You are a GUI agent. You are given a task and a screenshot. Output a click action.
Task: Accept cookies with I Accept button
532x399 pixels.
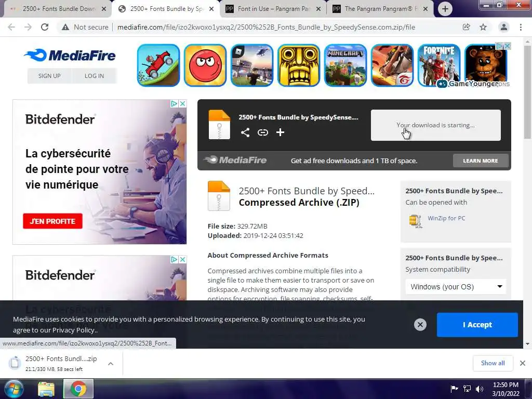(477, 325)
